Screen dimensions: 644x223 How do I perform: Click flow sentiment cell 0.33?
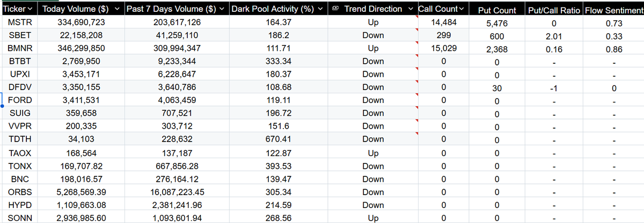[x=613, y=37]
